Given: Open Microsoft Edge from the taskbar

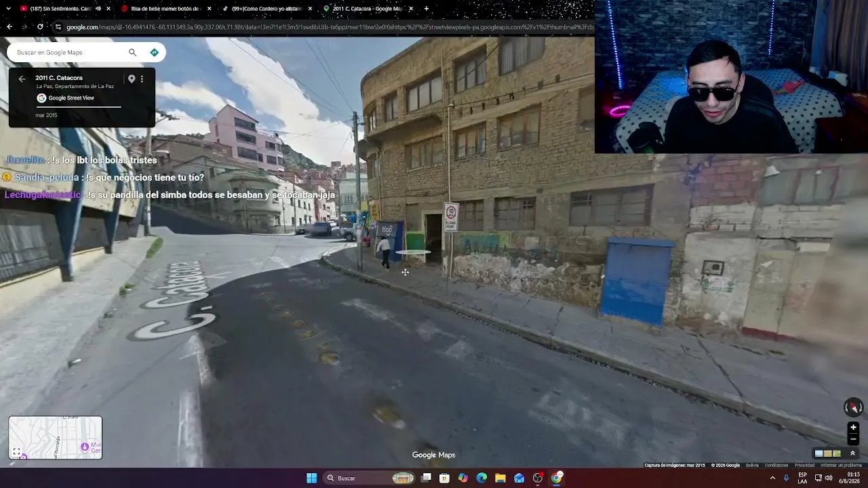Looking at the screenshot, I should [481, 478].
